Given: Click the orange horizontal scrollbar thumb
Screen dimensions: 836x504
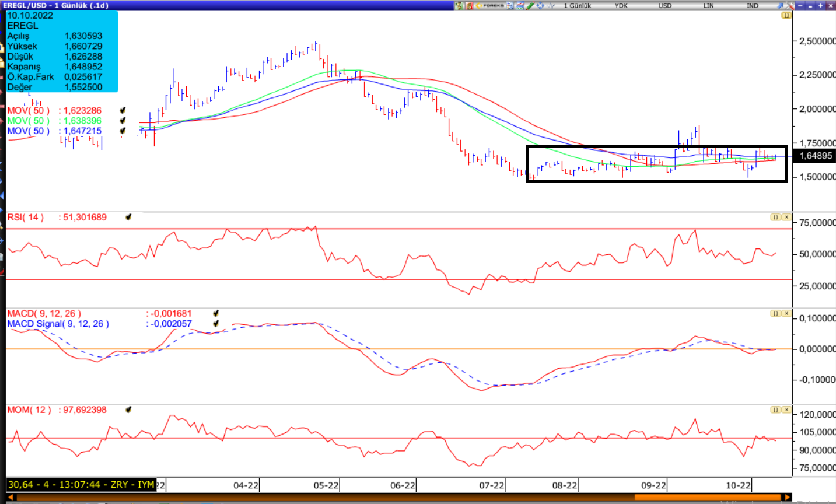Looking at the screenshot, I should click(708, 498).
